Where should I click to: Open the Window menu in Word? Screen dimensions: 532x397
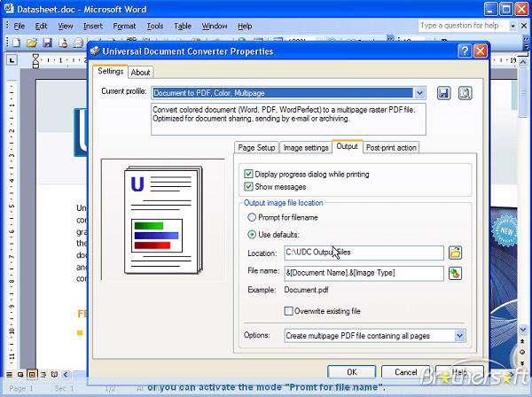point(215,26)
